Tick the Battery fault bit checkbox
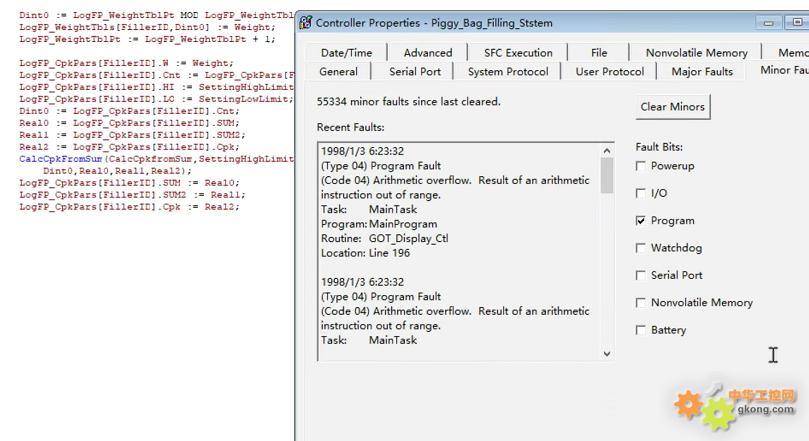Screen dimensions: 809x441 pos(641,330)
